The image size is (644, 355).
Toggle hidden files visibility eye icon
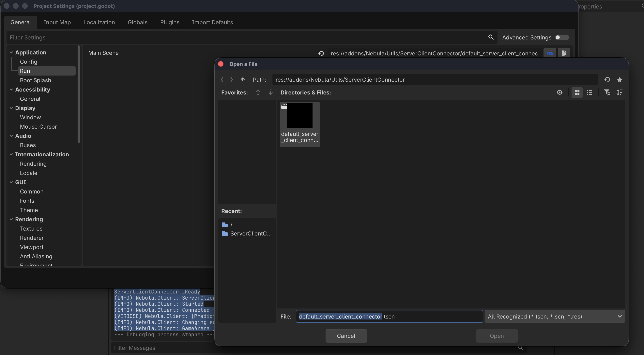tap(560, 92)
